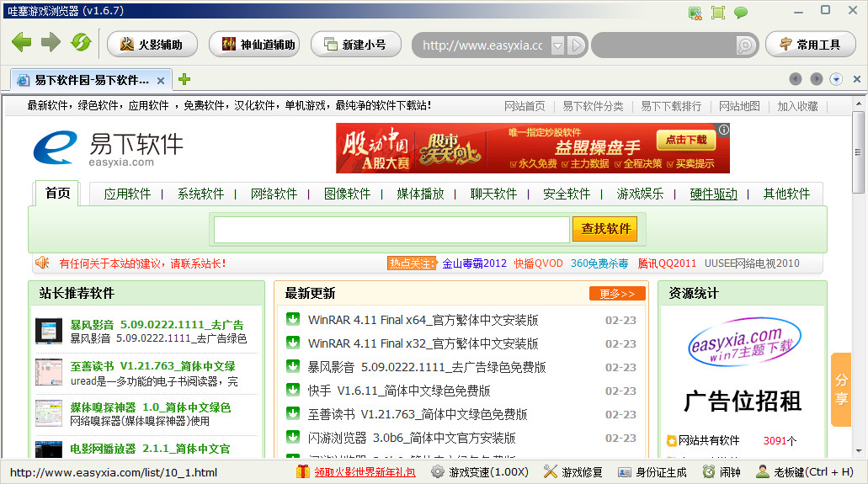The height and width of the screenshot is (484, 868).
Task: Open new tab with plus icon
Action: pyautogui.click(x=184, y=79)
